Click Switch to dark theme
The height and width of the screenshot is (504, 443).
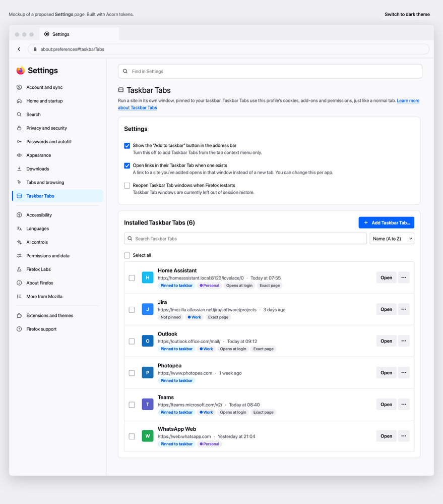pyautogui.click(x=407, y=15)
